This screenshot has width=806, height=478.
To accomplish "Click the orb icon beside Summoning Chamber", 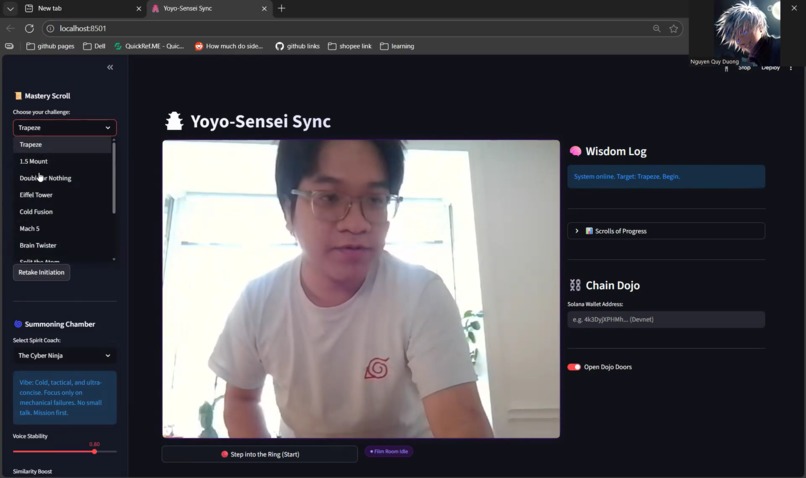I will (18, 324).
